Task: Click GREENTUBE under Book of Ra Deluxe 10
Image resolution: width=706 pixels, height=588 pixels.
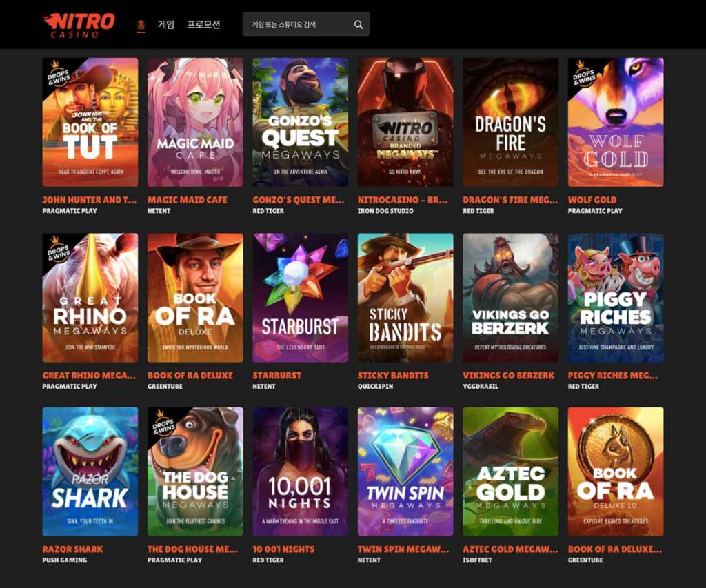Action: coord(585,560)
